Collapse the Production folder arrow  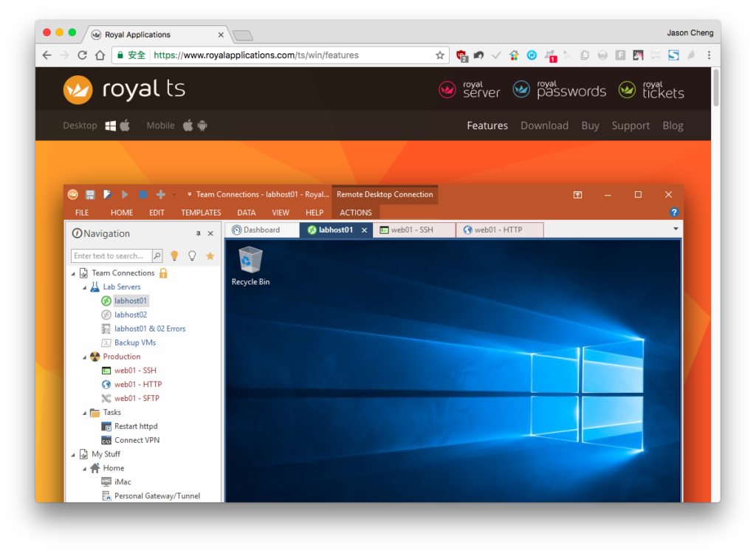click(85, 357)
